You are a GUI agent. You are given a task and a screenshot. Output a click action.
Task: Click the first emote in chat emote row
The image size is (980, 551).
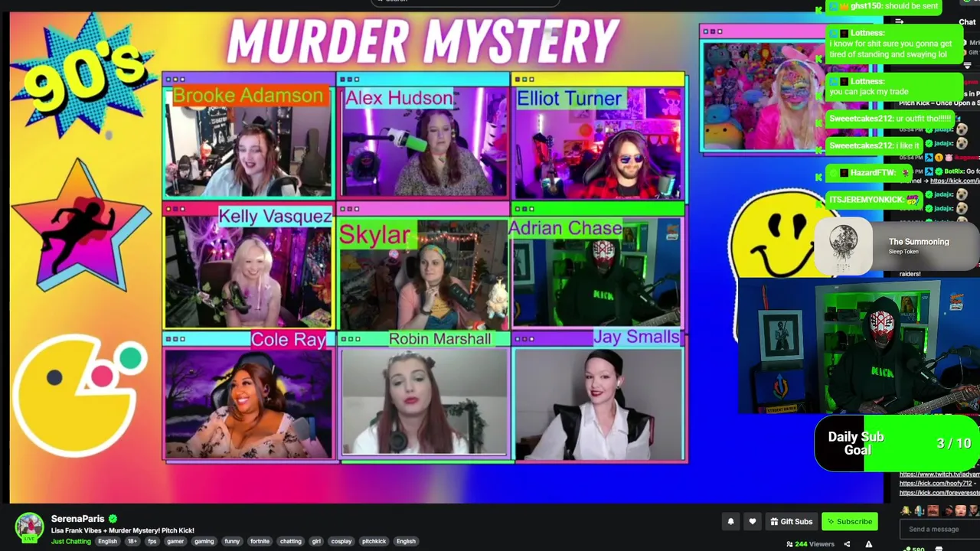click(906, 510)
